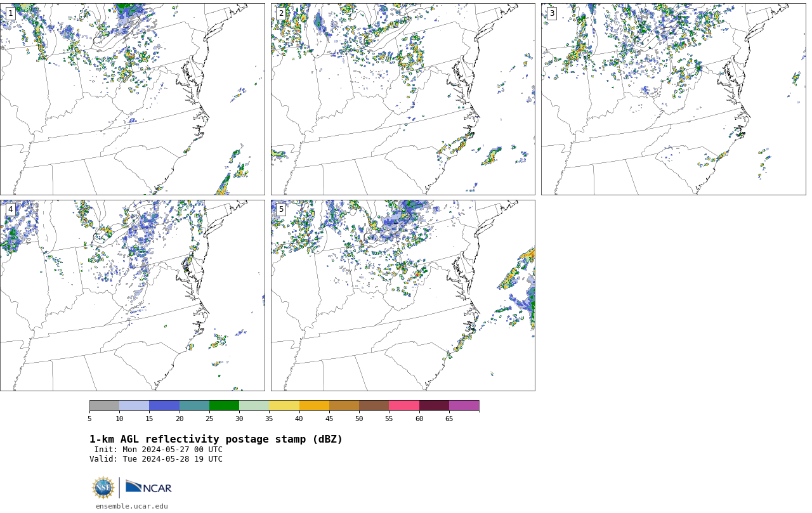Click the pale green 30-35 dBZ swatch
Screen dimensions: 812x513
pyautogui.click(x=254, y=406)
